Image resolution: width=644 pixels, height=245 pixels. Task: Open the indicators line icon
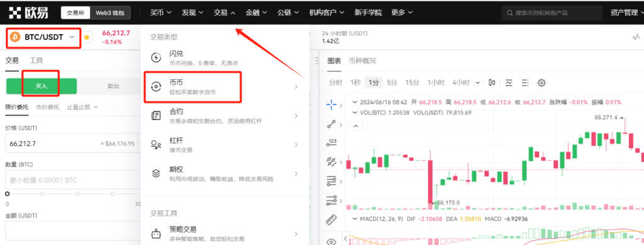point(509,83)
